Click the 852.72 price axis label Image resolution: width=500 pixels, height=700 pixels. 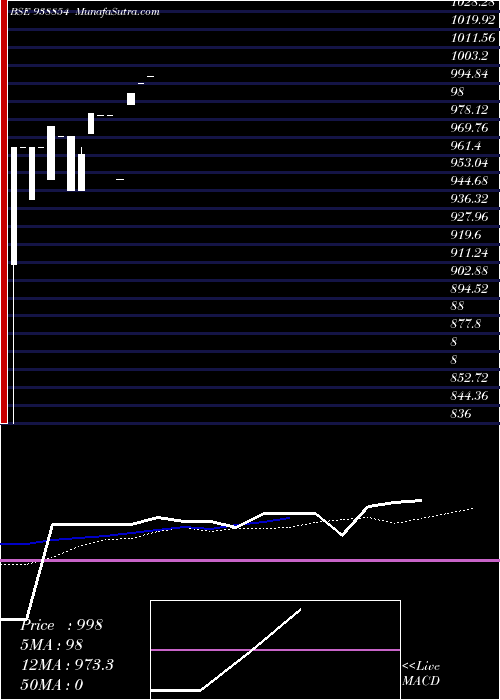click(470, 377)
